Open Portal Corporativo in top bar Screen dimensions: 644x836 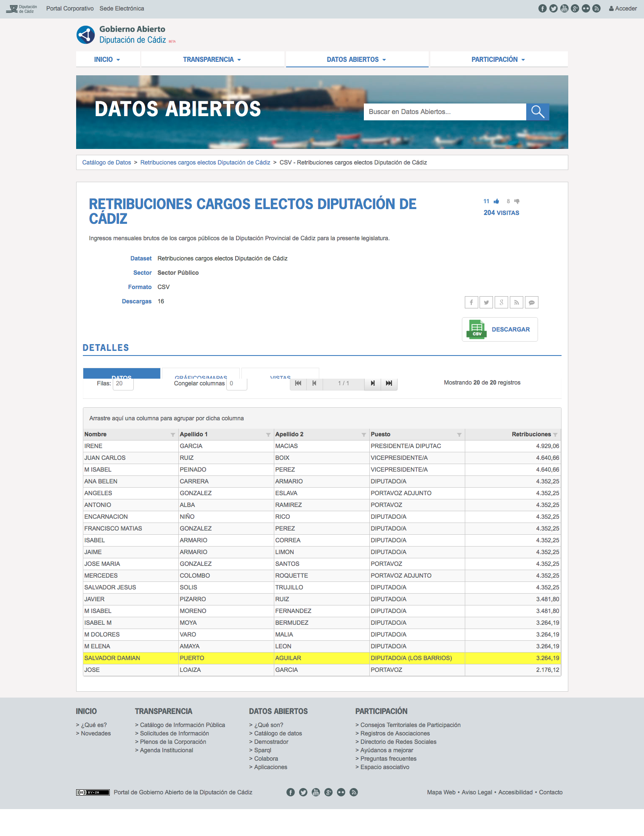point(70,8)
